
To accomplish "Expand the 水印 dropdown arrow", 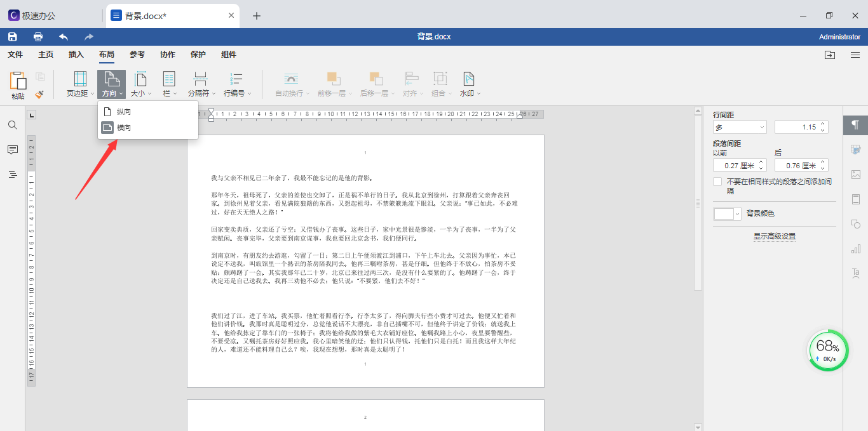I will pyautogui.click(x=478, y=94).
